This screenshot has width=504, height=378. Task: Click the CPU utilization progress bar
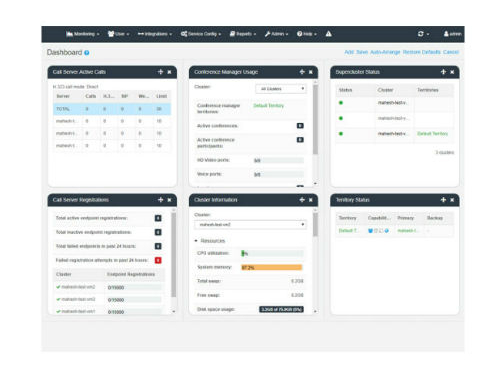[x=272, y=254]
